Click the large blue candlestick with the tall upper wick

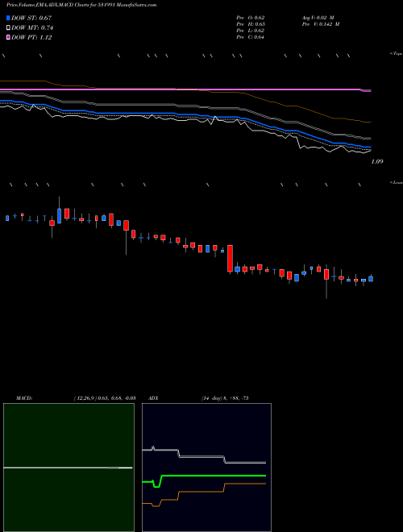pos(60,216)
